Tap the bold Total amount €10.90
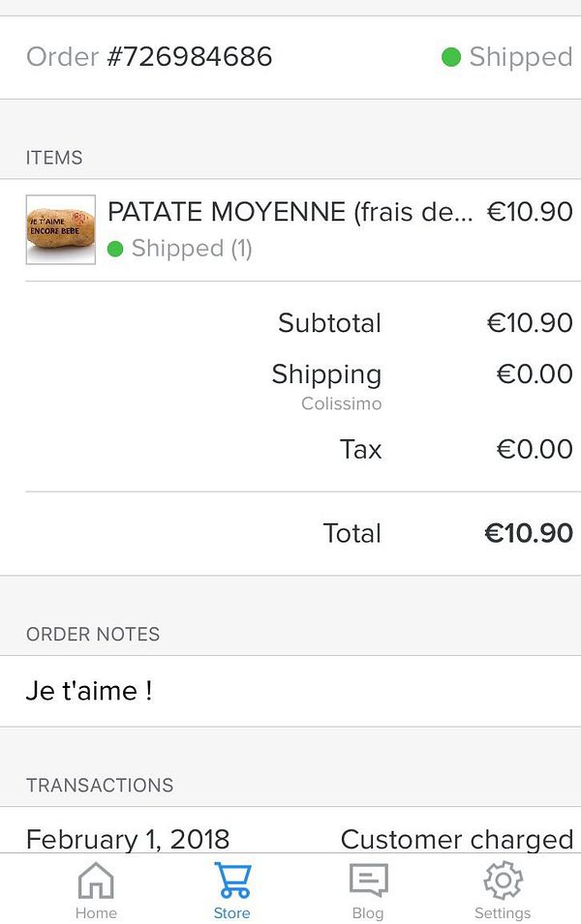 pyautogui.click(x=529, y=533)
